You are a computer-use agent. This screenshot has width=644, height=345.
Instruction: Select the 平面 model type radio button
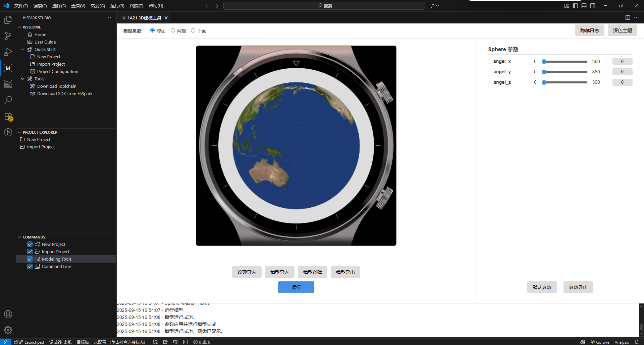[x=193, y=30]
